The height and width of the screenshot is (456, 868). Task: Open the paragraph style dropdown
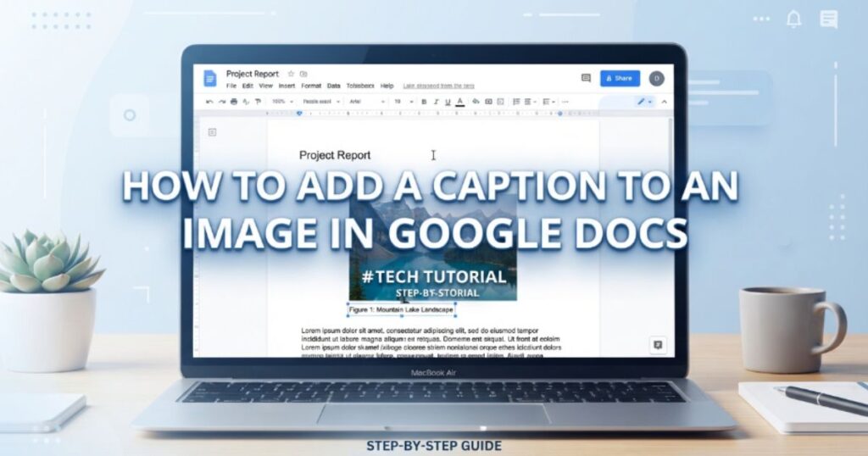[321, 102]
